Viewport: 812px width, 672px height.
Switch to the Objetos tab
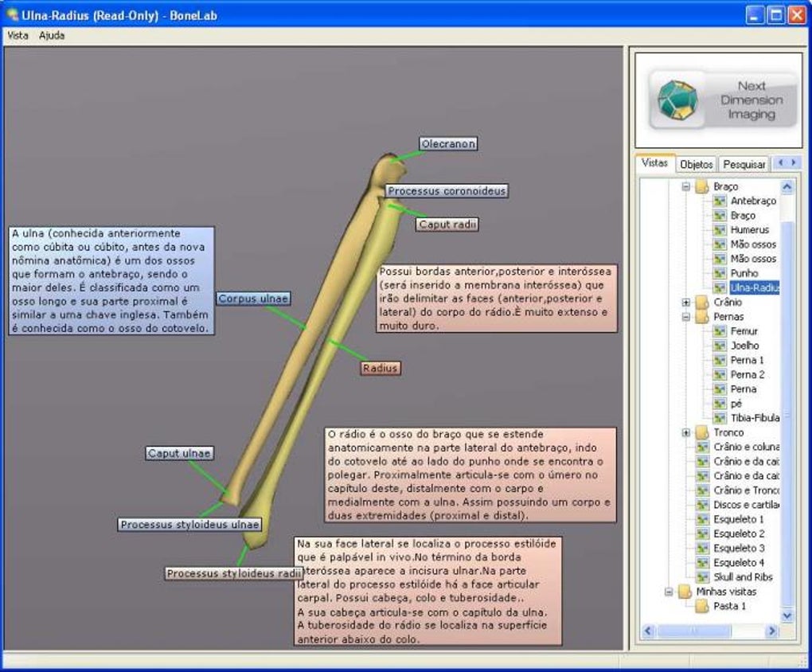pos(697,164)
